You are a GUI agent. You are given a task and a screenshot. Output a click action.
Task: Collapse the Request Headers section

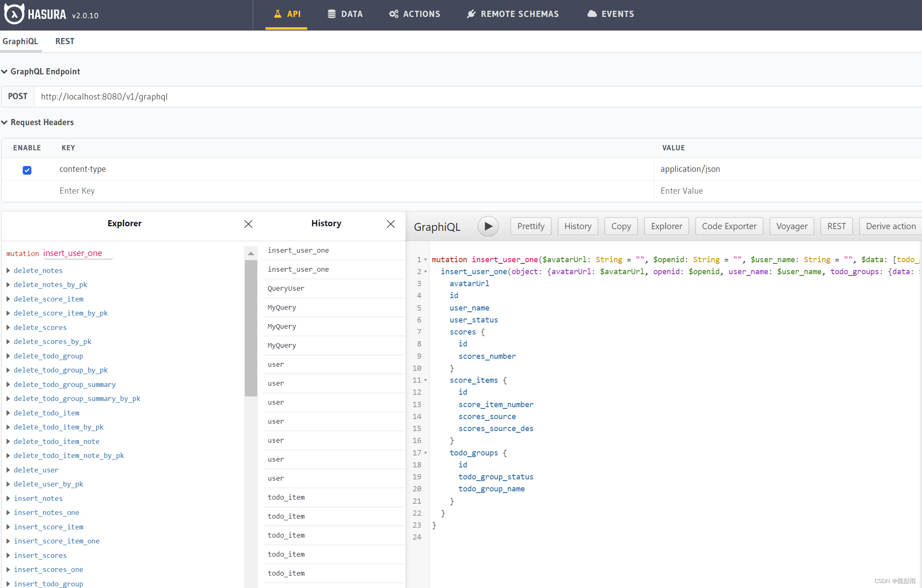(x=4, y=122)
